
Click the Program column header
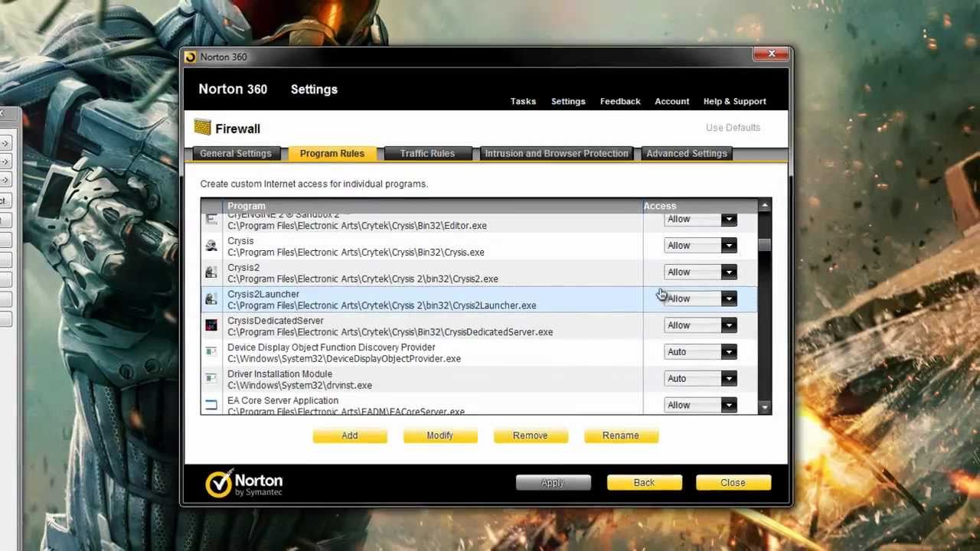[x=247, y=206]
